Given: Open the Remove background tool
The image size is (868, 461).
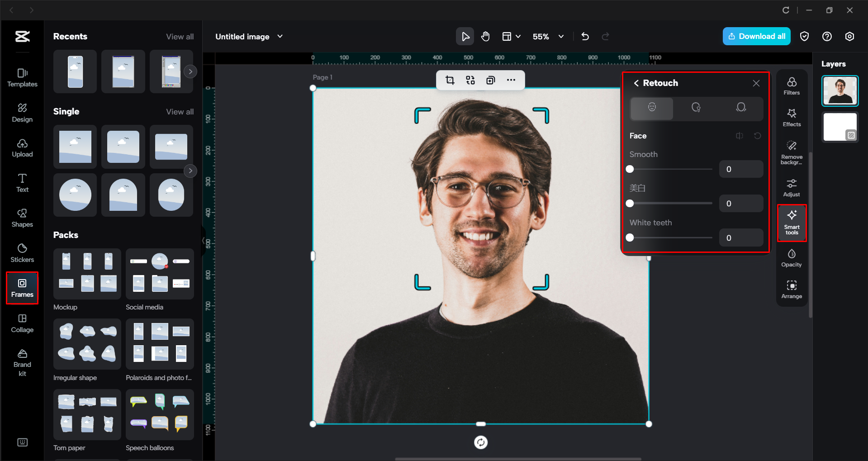Looking at the screenshot, I should pos(791,152).
